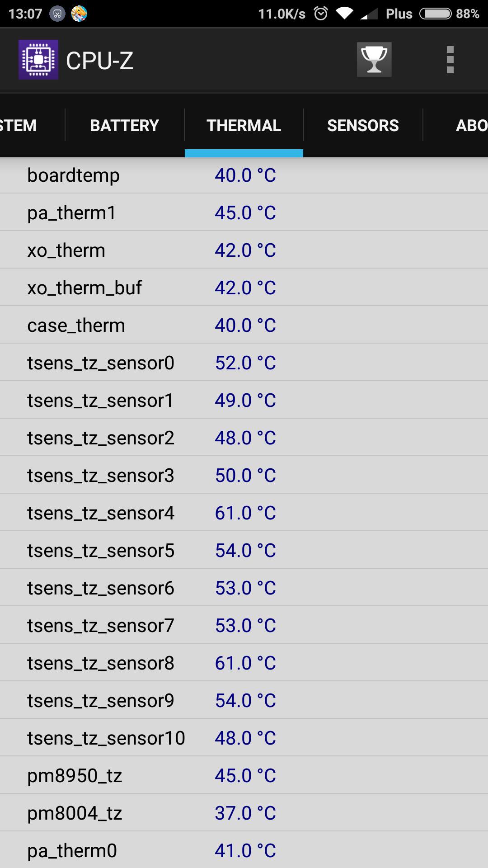Tap the tsens_tz_sensor4 temperature row
Image resolution: width=488 pixels, height=868 pixels.
pos(244,513)
